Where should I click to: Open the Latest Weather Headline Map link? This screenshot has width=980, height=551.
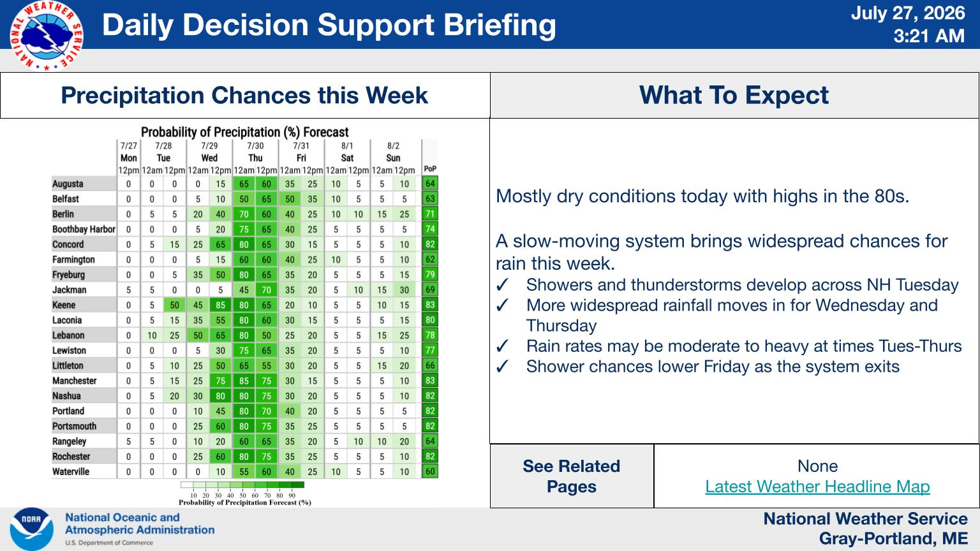point(817,487)
